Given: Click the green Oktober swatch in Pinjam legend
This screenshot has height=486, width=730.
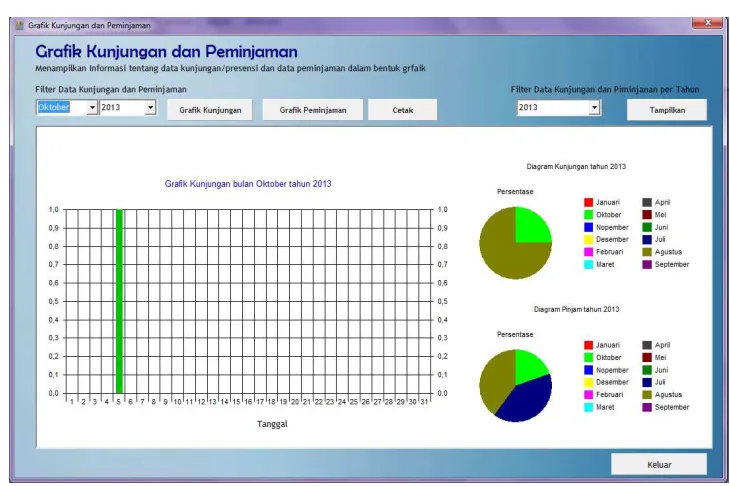Looking at the screenshot, I should 588,358.
